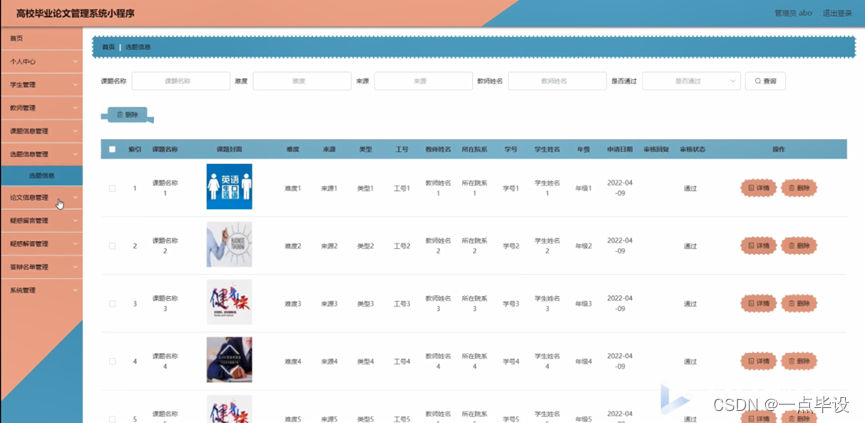
Task: Click 首页 in the breadcrumb bar
Action: pyautogui.click(x=108, y=47)
